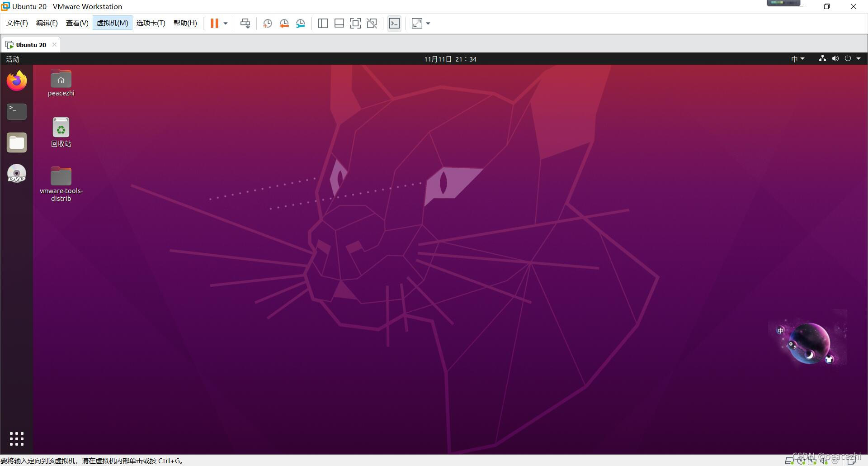Toggle the thumbnail bar view icon
This screenshot has height=466, width=868.
[x=339, y=24]
